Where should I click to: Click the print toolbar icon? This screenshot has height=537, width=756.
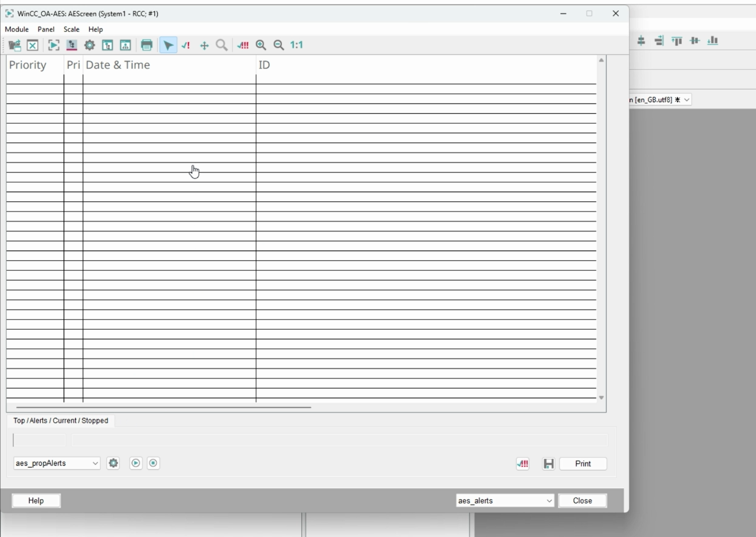tap(147, 45)
